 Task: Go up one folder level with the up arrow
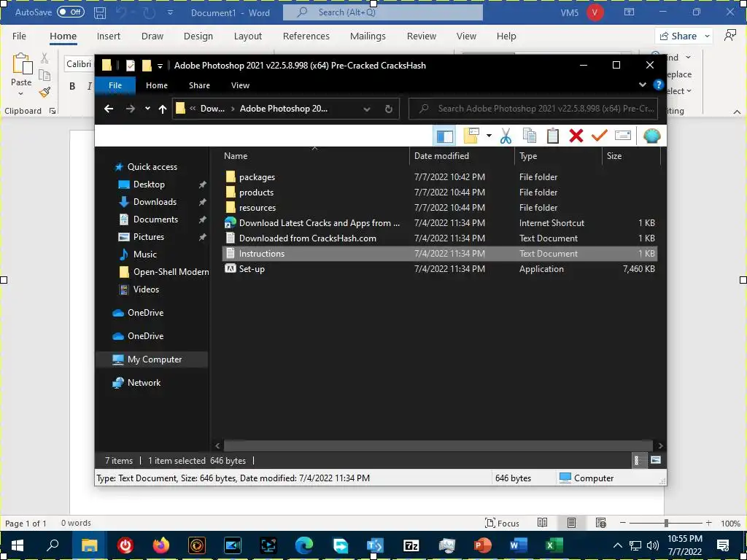pyautogui.click(x=163, y=109)
